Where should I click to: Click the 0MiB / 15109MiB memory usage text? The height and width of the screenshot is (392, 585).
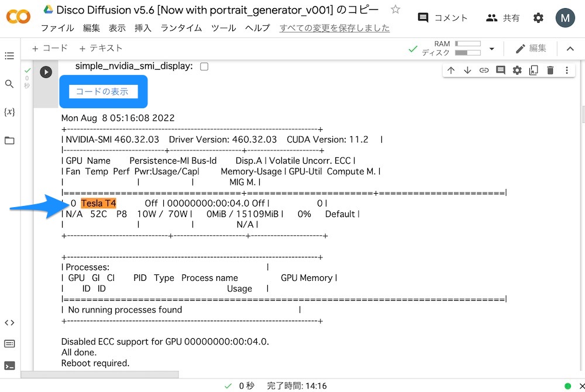tap(243, 214)
